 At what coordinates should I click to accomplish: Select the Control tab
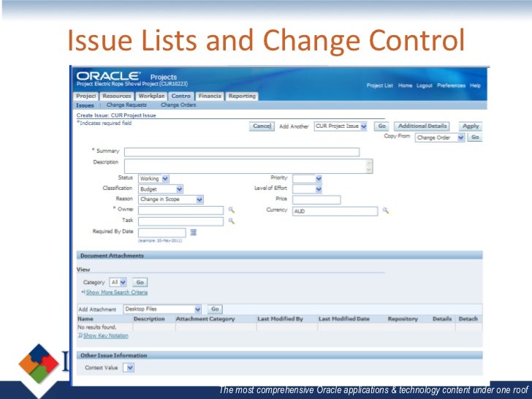click(180, 96)
